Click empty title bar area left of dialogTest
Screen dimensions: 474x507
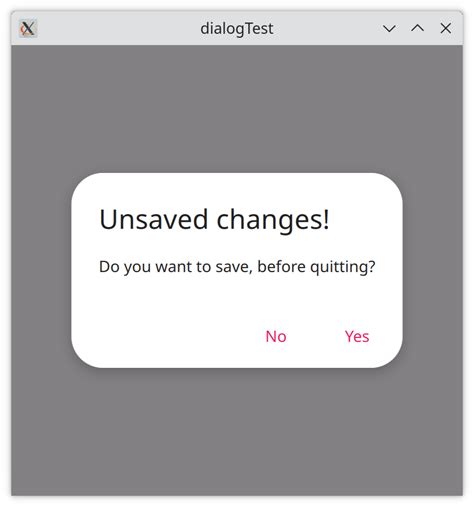point(118,29)
